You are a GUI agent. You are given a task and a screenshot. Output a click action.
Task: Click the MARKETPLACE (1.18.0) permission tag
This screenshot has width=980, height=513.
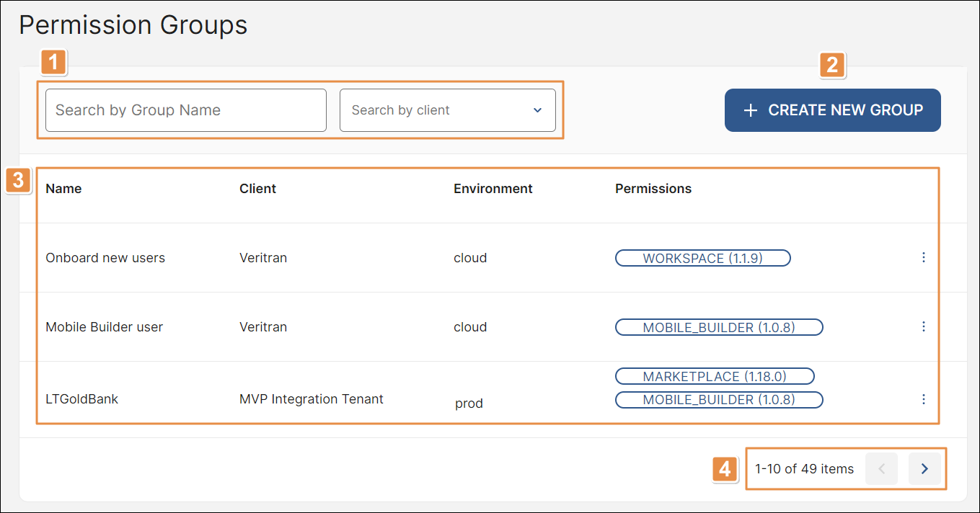tap(714, 376)
